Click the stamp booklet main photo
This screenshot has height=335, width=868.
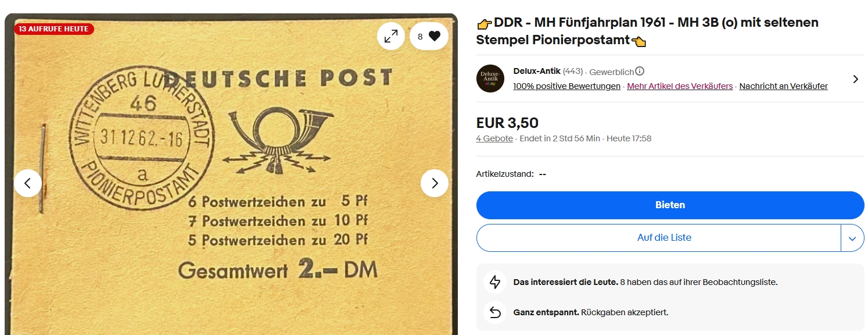tap(231, 174)
